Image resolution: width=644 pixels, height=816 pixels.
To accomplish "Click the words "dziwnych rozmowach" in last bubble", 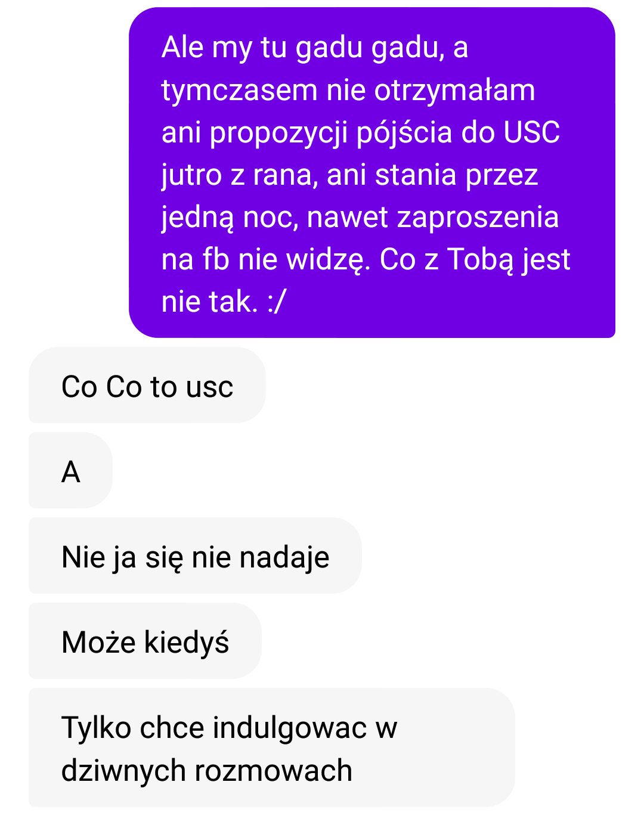I will (x=207, y=771).
